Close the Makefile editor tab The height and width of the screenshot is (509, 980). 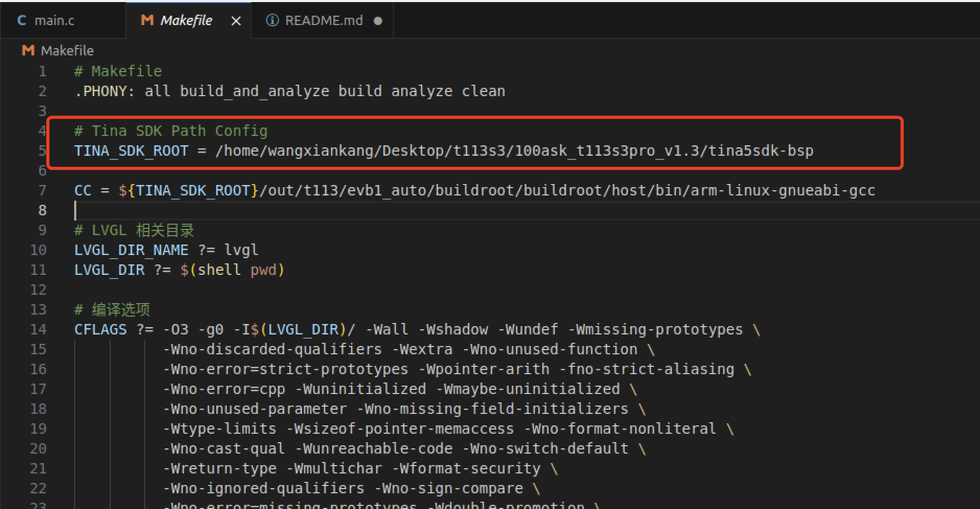(x=236, y=21)
